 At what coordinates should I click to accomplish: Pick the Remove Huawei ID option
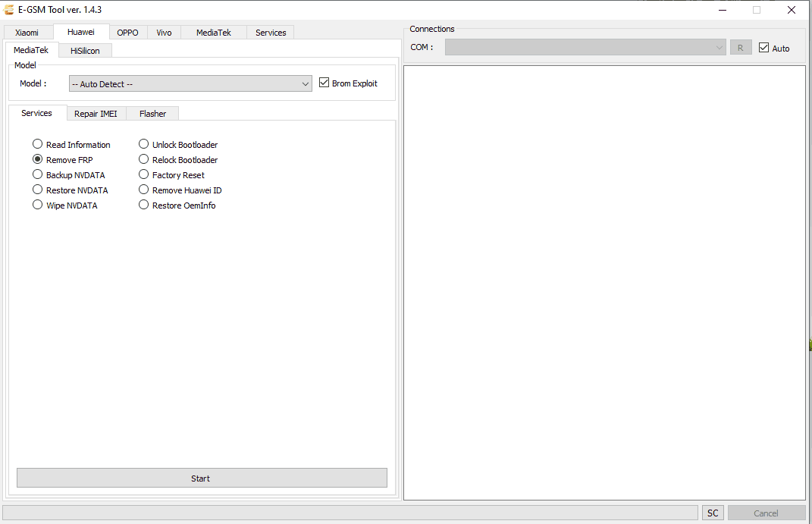coord(180,190)
